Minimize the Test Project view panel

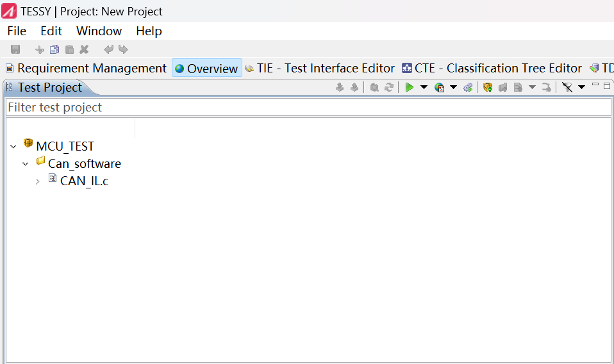coord(595,84)
